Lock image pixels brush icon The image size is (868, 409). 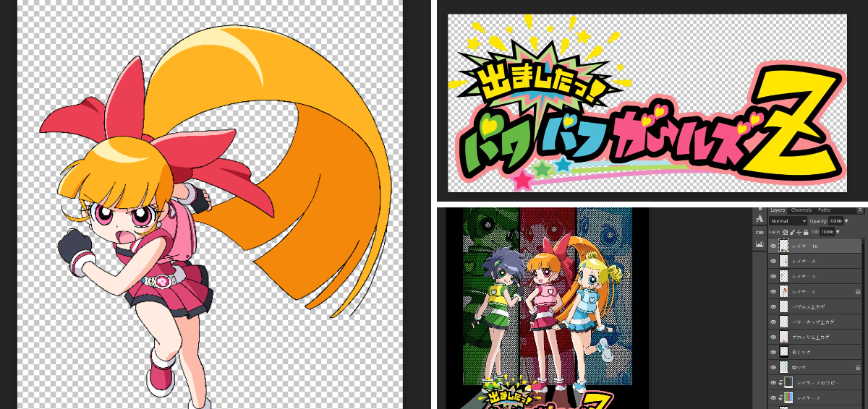pyautogui.click(x=792, y=232)
